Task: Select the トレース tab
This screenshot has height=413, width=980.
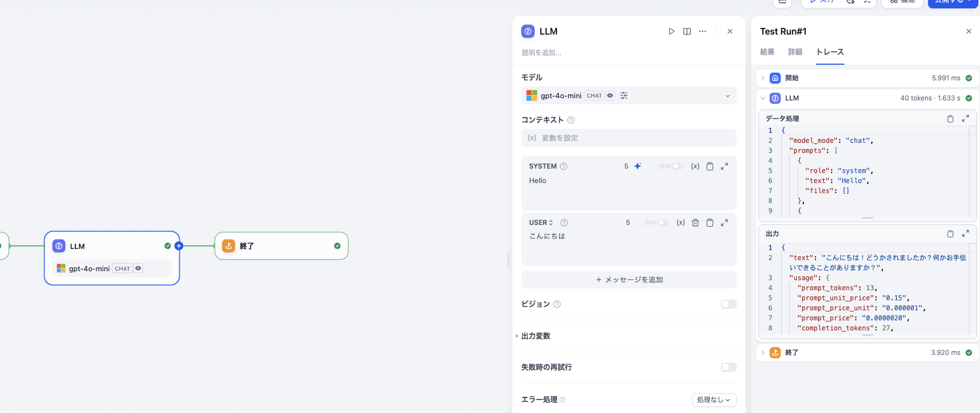Action: (x=830, y=52)
